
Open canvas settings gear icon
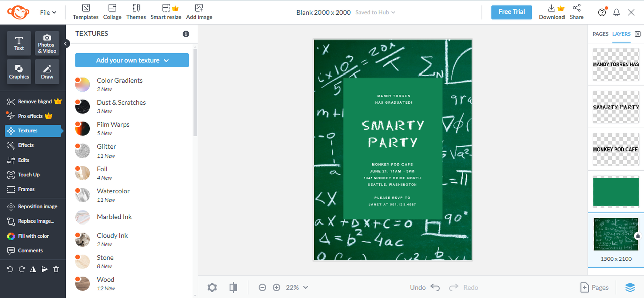[212, 287]
